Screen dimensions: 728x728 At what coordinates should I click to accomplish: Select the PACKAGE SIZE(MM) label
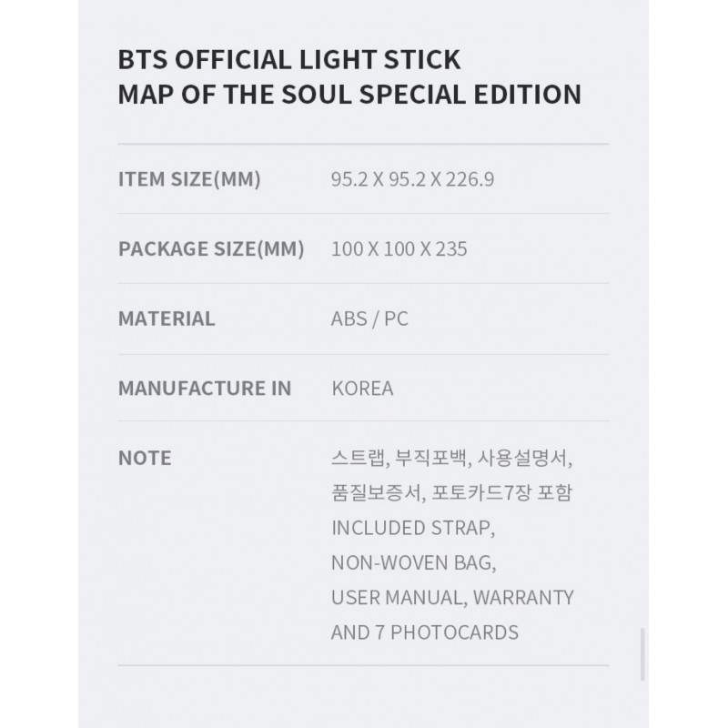pos(211,248)
